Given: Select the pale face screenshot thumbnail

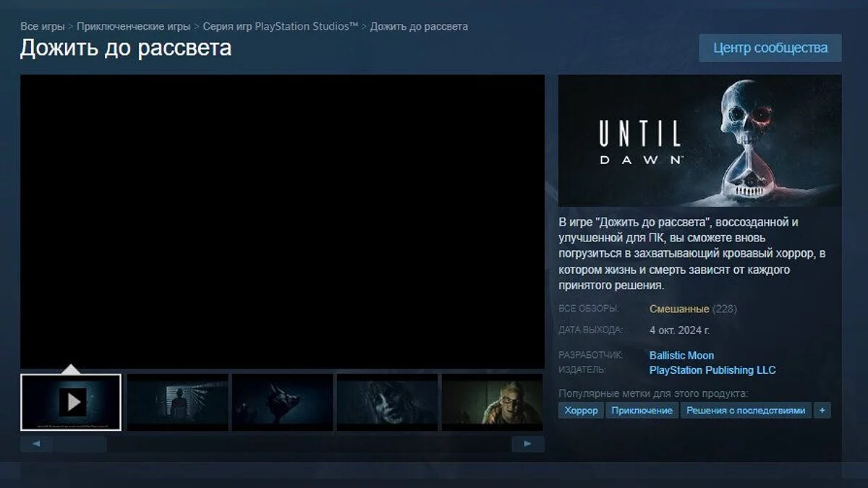Looking at the screenshot, I should click(388, 402).
